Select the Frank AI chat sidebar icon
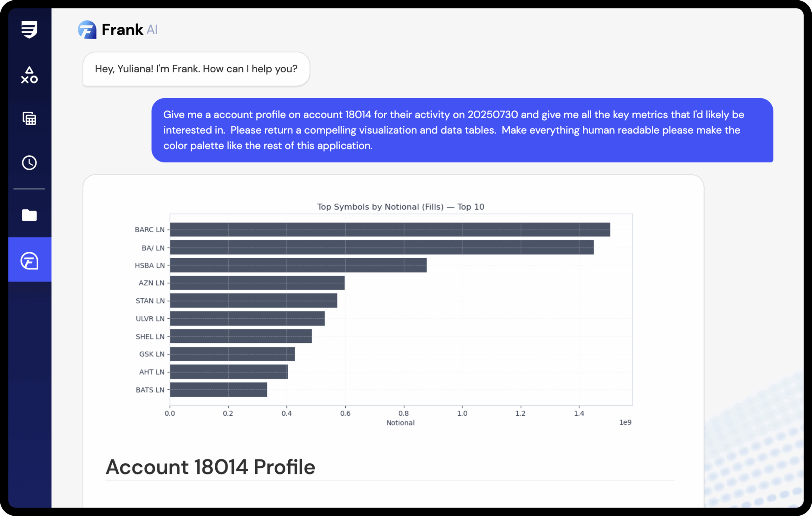812x516 pixels. click(x=29, y=261)
